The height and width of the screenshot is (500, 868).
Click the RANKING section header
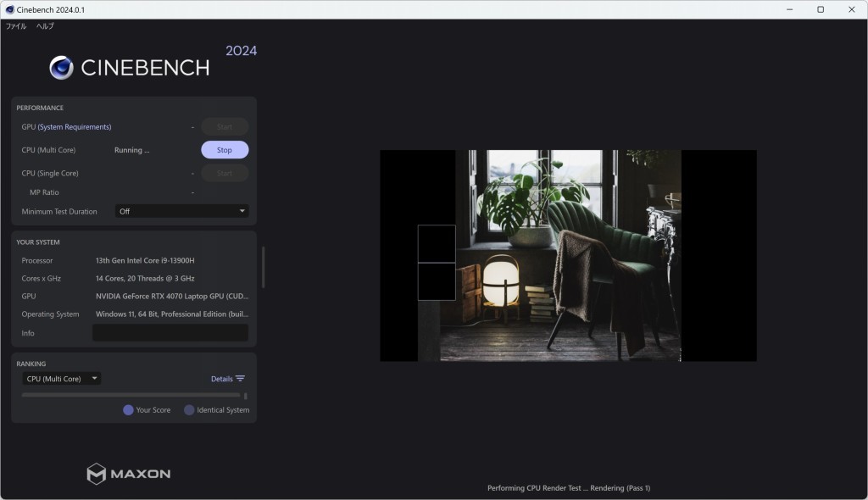(31, 364)
